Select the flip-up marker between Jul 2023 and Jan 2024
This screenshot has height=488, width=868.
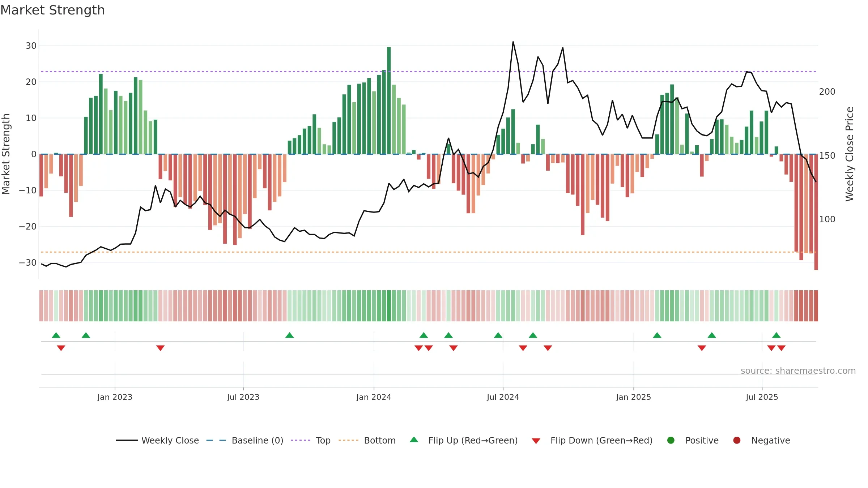coord(289,335)
